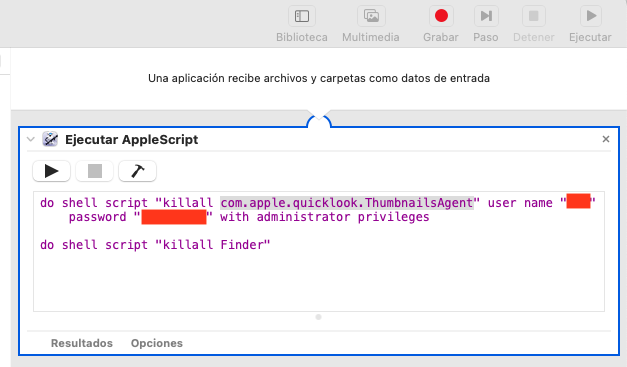Select the highlighted com.apple.quicklook.ThumbnailsAgent text
The image size is (627, 367).
tap(347, 203)
